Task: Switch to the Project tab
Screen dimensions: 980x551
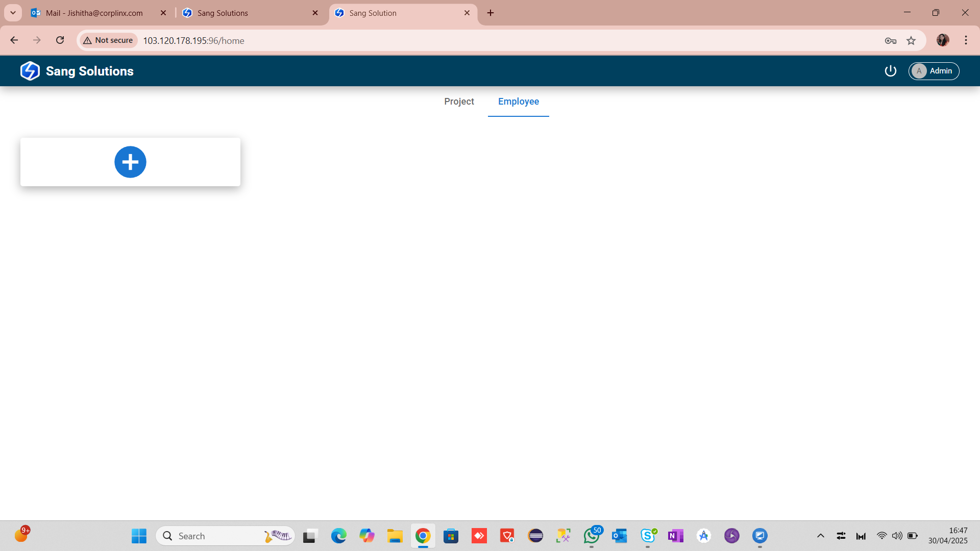Action: click(x=459, y=102)
